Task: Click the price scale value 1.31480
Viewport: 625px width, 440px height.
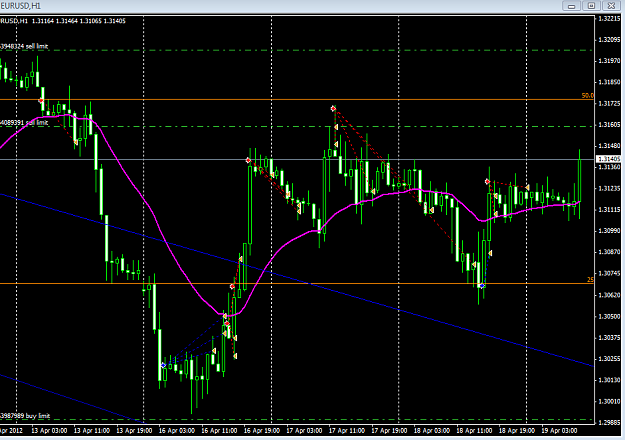Action: coord(609,146)
